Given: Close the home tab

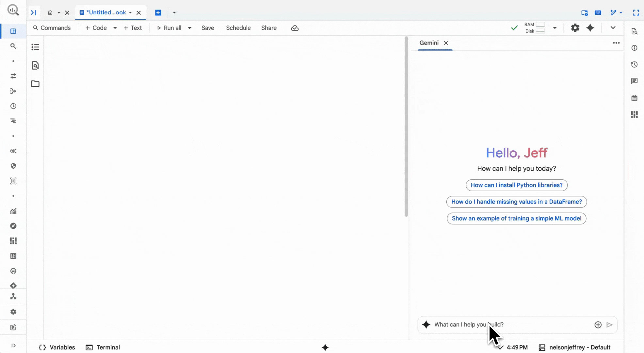Looking at the screenshot, I should 67,13.
